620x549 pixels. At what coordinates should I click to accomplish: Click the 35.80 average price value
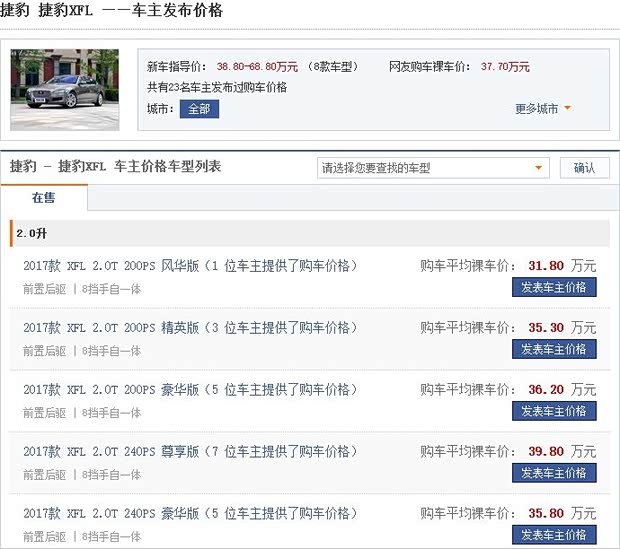point(546,514)
